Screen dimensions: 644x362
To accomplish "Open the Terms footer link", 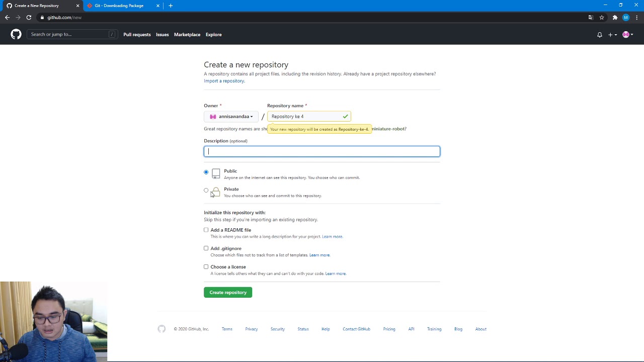I will click(227, 329).
